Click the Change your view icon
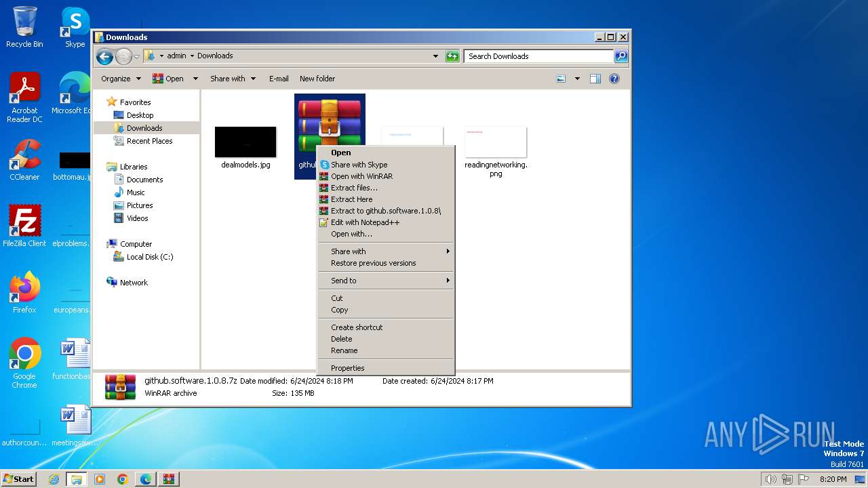The image size is (868, 488). [561, 79]
